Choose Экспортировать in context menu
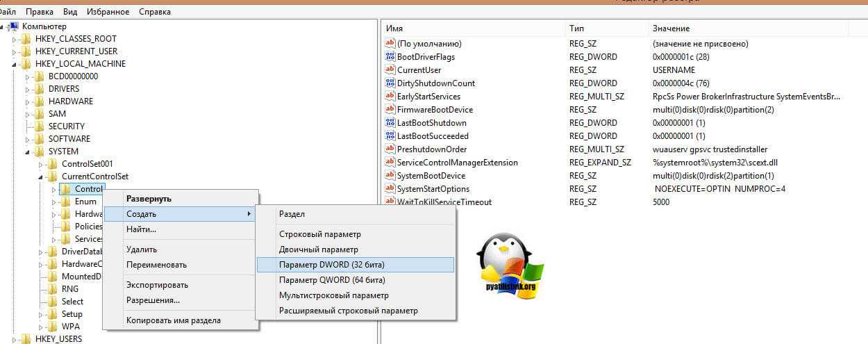This screenshot has height=344, width=868. tap(181, 285)
